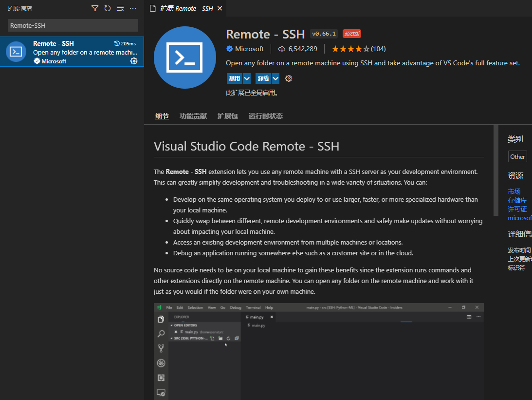This screenshot has height=400, width=532.
Task: Switch to the 功能贡献 tab
Action: (x=193, y=116)
